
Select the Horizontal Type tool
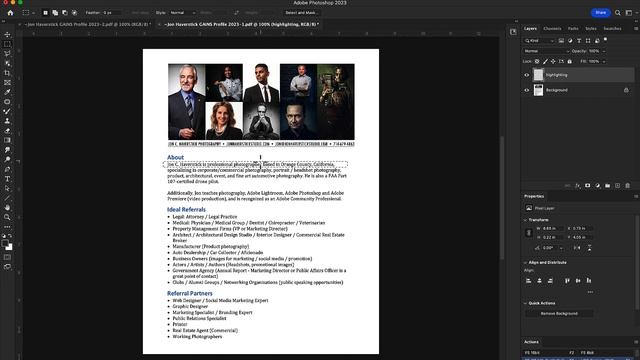coord(7,179)
